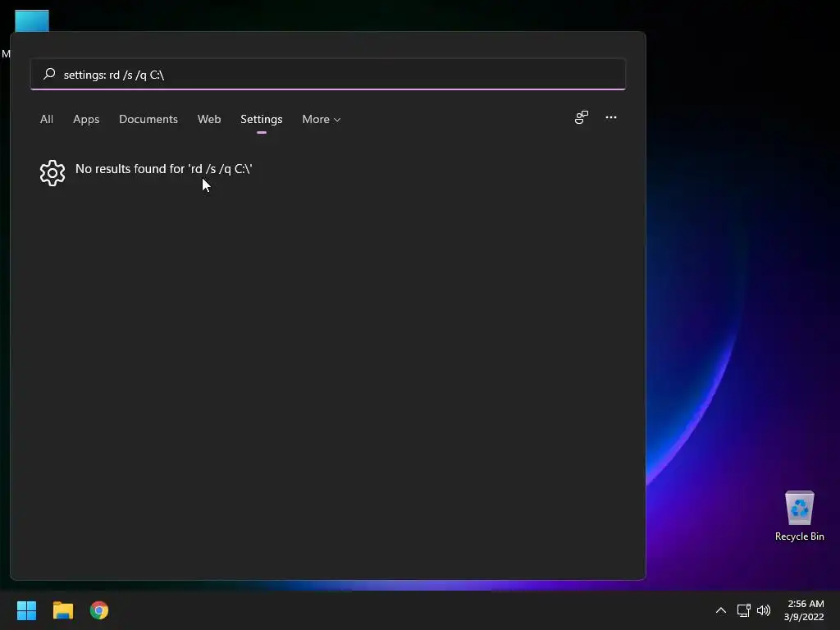Open the volume speaker icon
The width and height of the screenshot is (840, 630).
(764, 610)
